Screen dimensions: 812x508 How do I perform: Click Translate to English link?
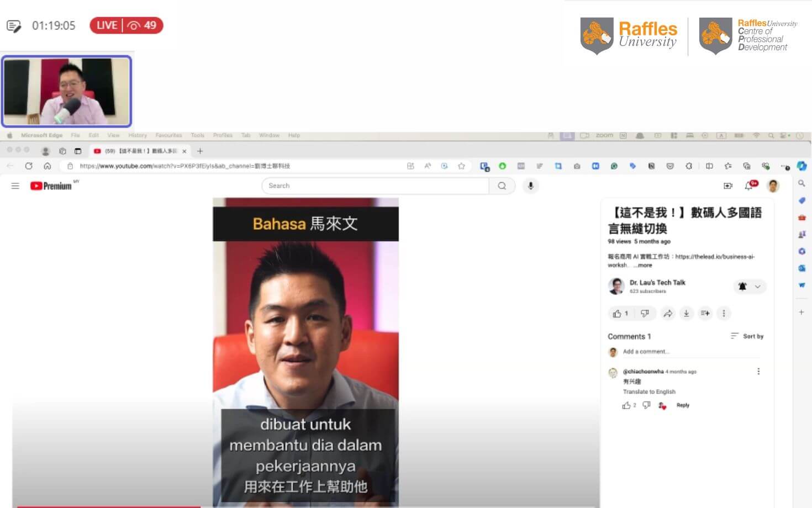click(x=649, y=391)
